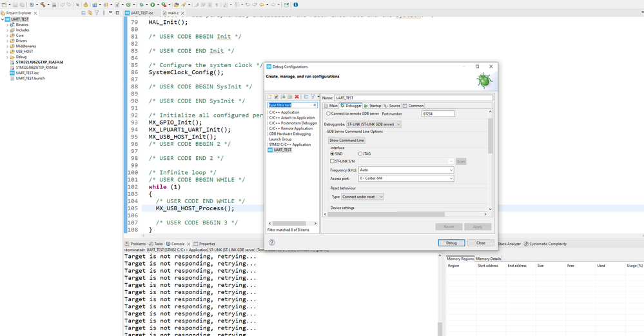Enable the ST-LINK S/N checkbox

[332, 161]
